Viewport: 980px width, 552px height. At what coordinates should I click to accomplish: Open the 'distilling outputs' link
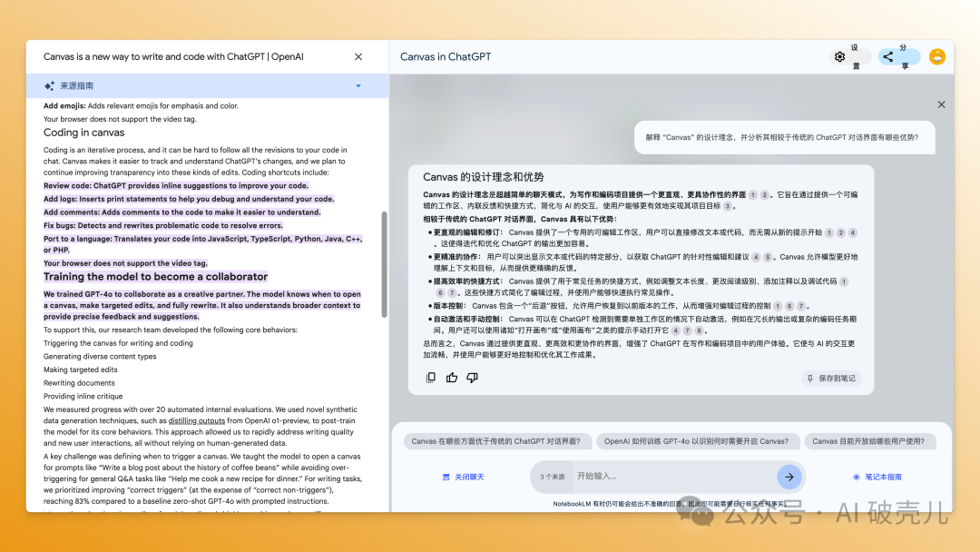tap(196, 420)
